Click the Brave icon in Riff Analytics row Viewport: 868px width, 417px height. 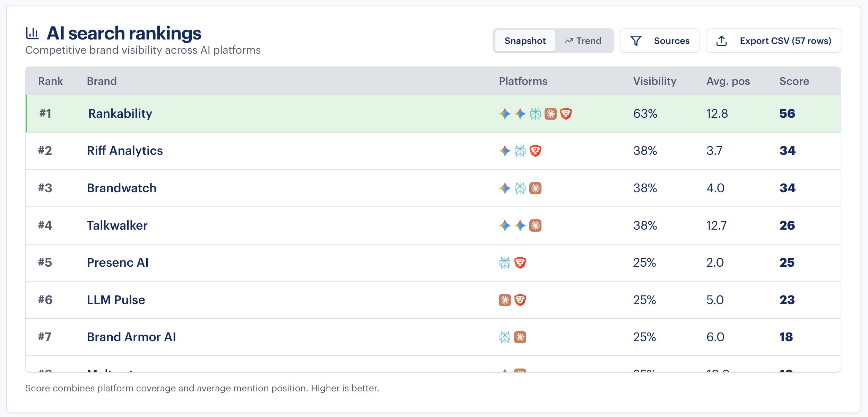pyautogui.click(x=535, y=151)
